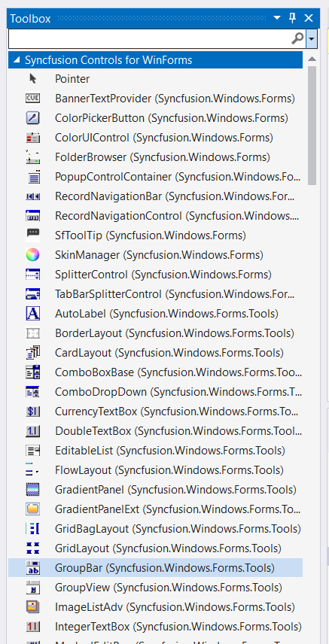
Task: Select the GradientPanel icon
Action: 32,490
